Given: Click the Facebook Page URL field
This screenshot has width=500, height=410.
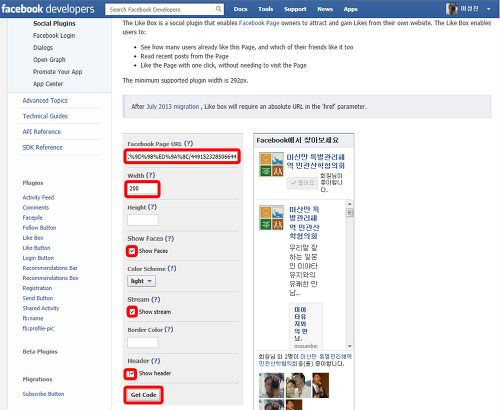Looking at the screenshot, I should point(182,157).
